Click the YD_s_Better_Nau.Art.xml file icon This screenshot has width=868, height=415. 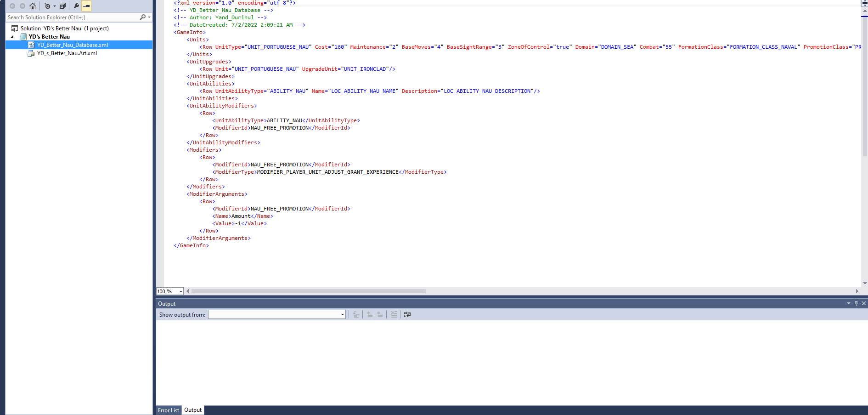pos(31,53)
